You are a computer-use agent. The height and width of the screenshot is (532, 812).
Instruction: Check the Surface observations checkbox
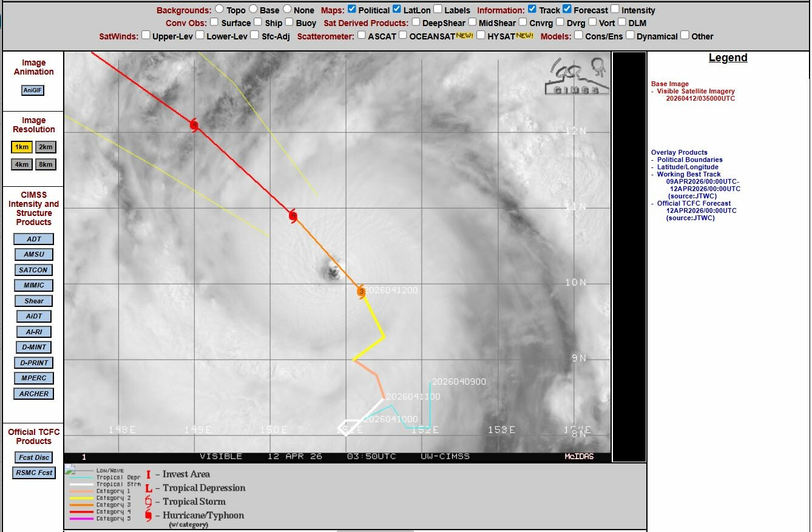tap(214, 22)
